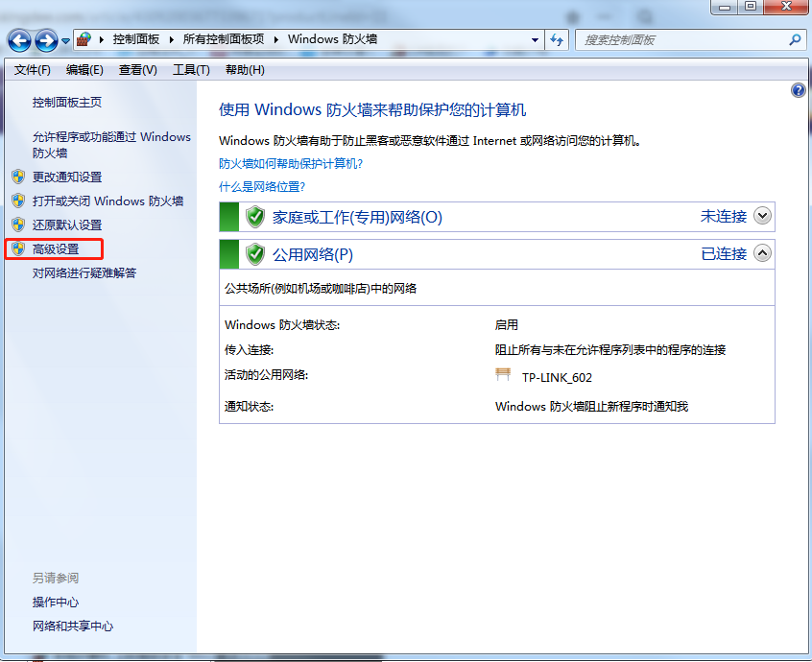Select 活动的公用网络: label
This screenshot has width=812, height=662.
266,375
